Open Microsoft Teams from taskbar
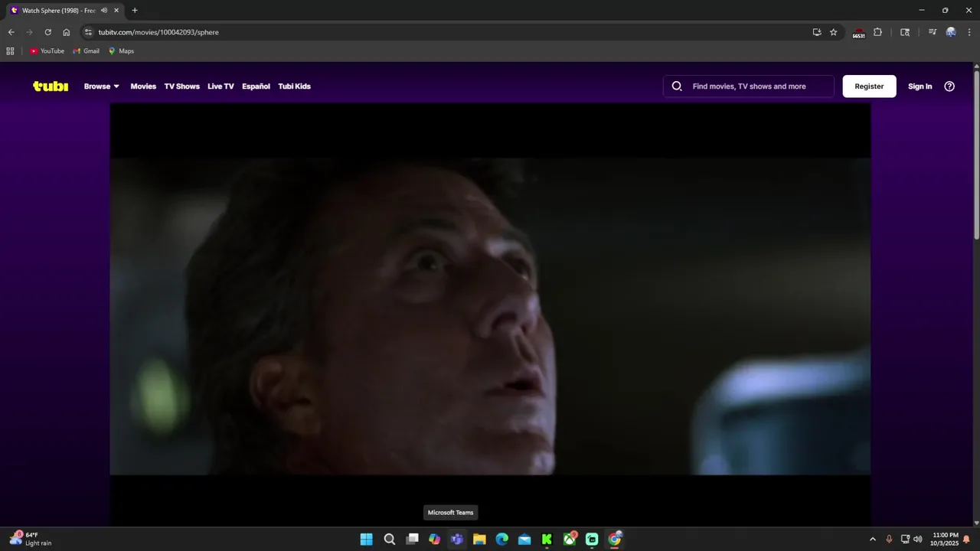980x551 pixels. (457, 540)
